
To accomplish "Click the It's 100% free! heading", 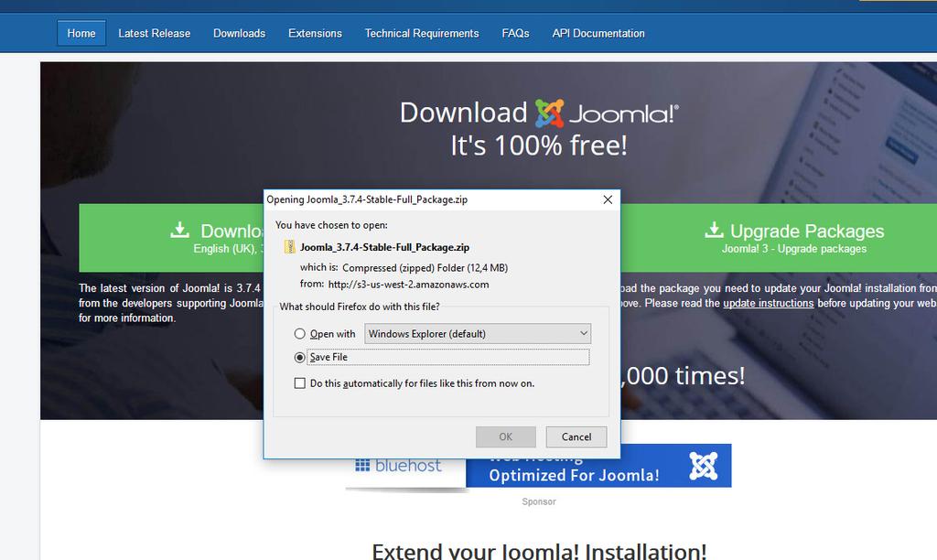I will pyautogui.click(x=539, y=145).
